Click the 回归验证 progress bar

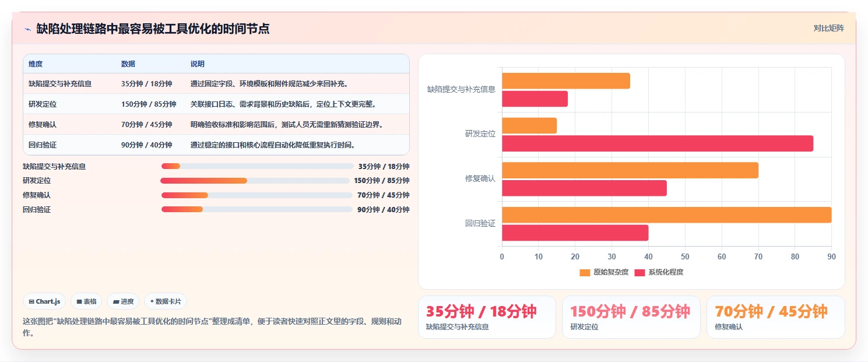pyautogui.click(x=257, y=209)
